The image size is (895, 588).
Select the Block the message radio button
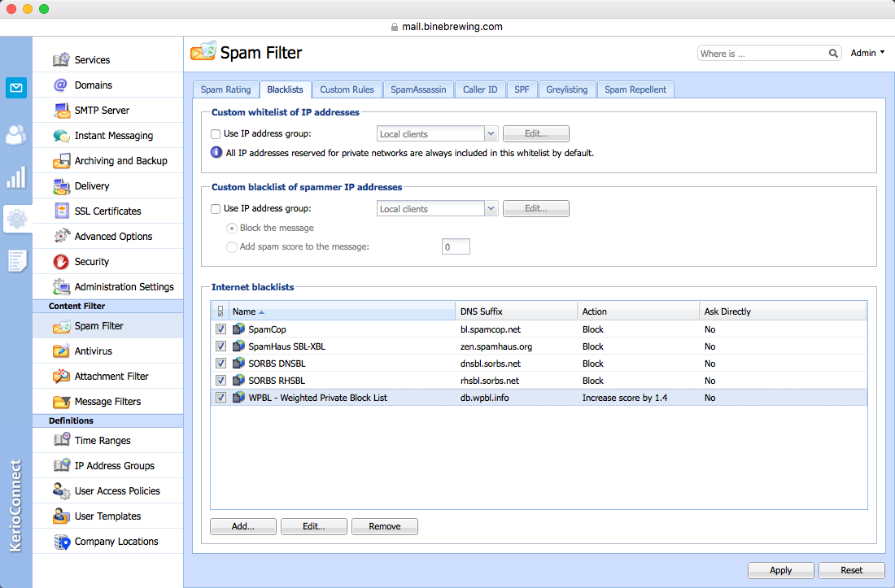[x=232, y=229]
